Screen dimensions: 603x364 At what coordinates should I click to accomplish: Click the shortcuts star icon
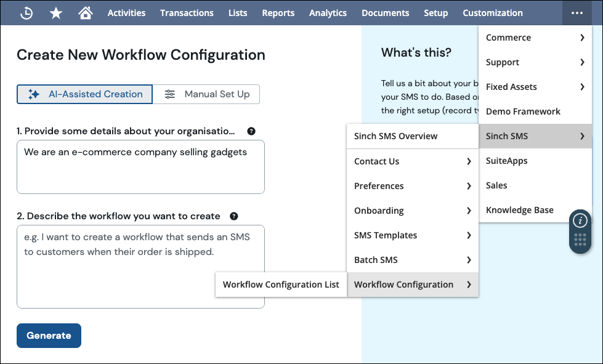56,13
